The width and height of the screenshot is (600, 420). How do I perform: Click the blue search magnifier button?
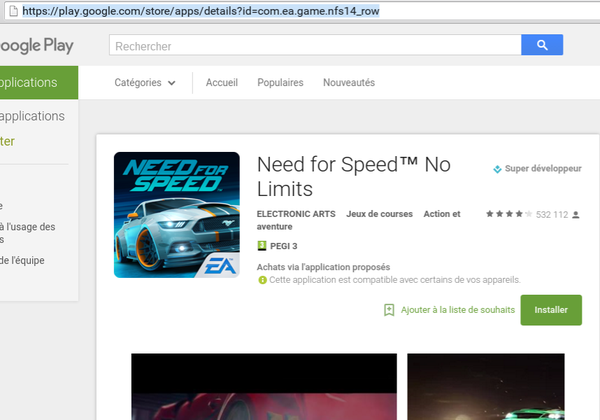pyautogui.click(x=542, y=45)
